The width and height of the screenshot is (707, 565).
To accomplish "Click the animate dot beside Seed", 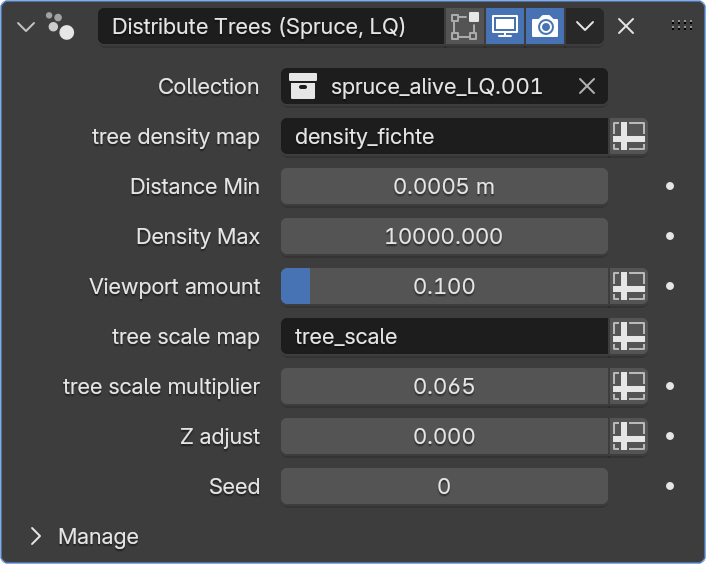I will coord(670,487).
